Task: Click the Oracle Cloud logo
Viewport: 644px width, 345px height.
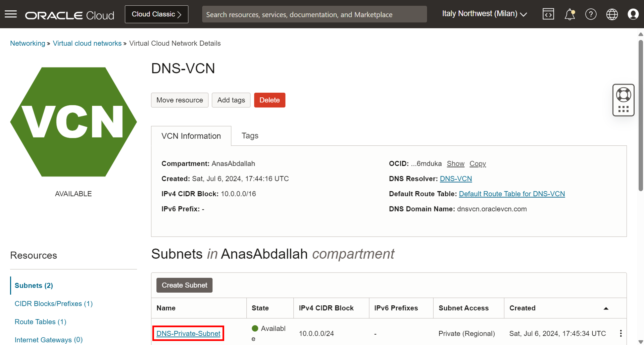Action: tap(69, 15)
